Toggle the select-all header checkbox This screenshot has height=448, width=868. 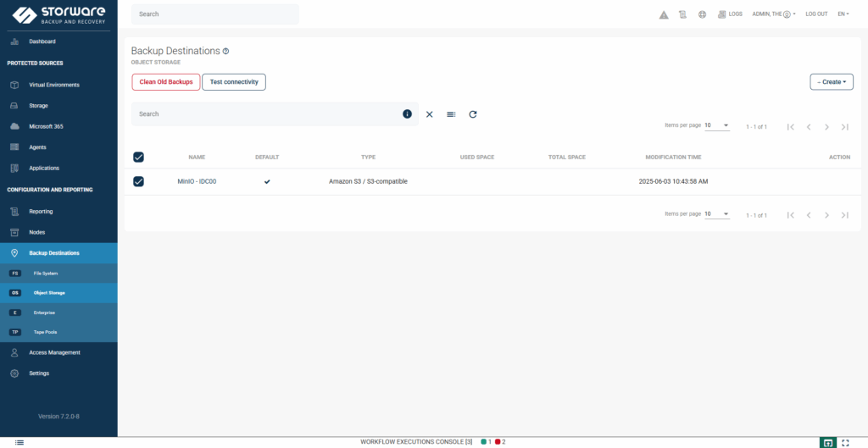tap(139, 157)
